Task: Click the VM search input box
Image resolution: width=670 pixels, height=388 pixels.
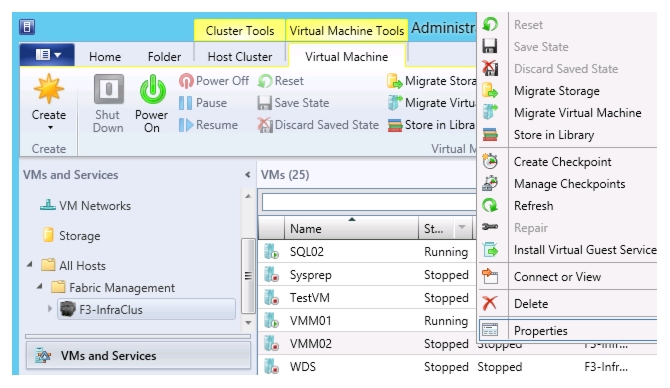Action: click(369, 203)
